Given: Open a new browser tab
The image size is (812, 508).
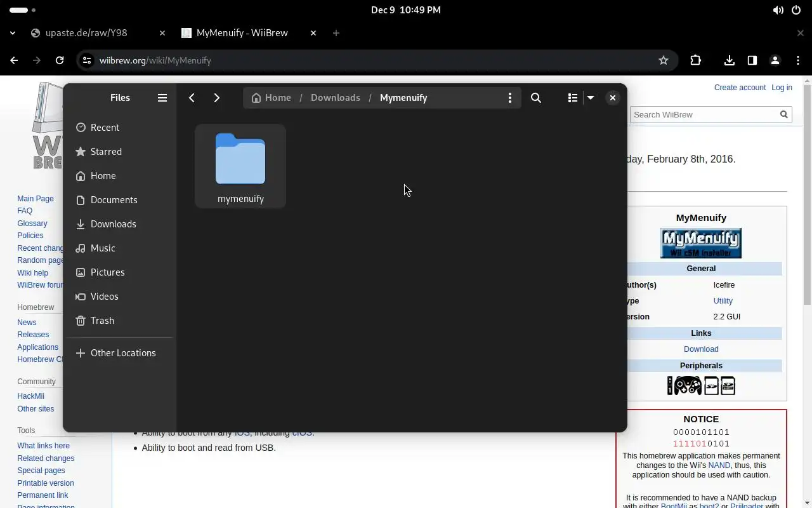Looking at the screenshot, I should [x=336, y=33].
